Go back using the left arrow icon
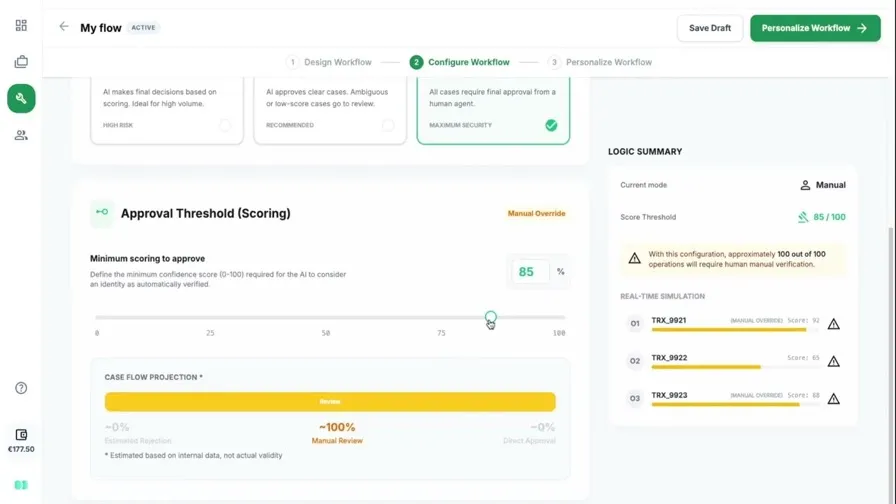 (x=63, y=27)
